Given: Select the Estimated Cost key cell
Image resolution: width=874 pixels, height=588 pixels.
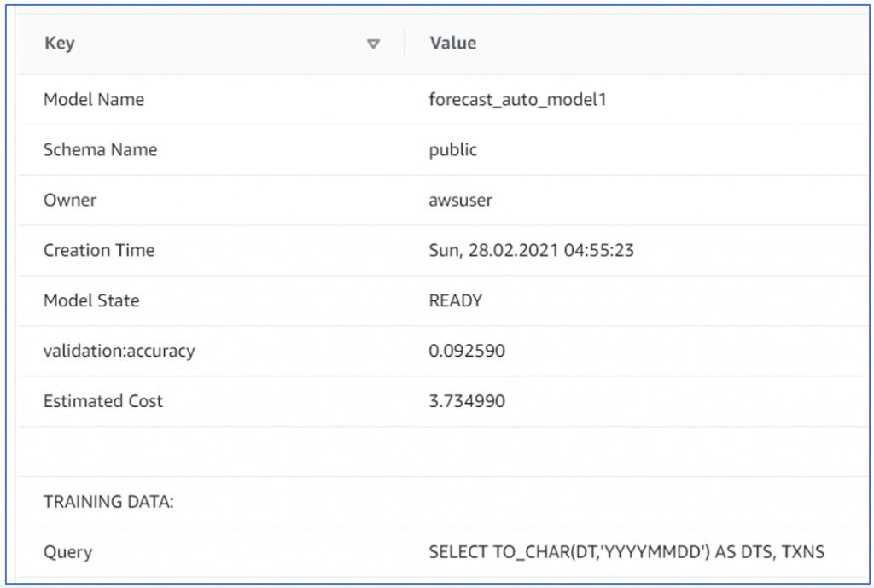Looking at the screenshot, I should tap(103, 401).
